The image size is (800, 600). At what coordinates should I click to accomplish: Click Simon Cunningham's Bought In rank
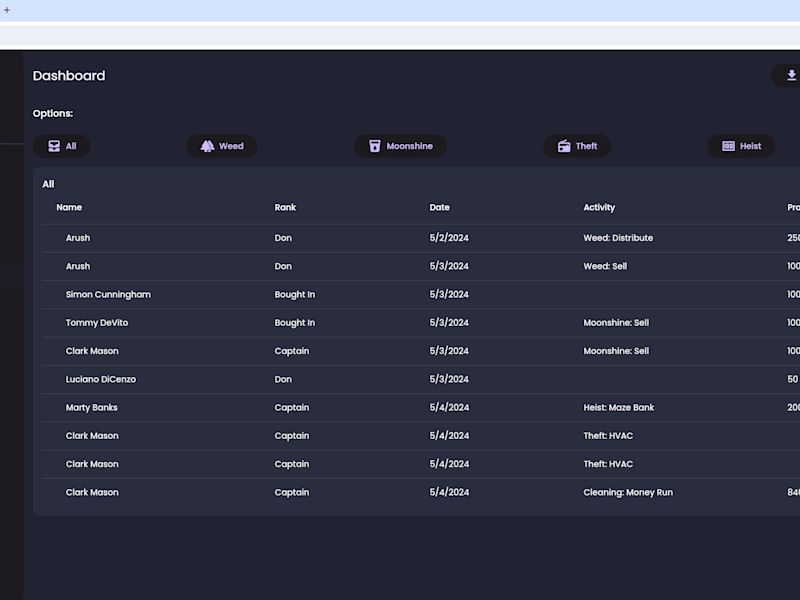(x=294, y=294)
